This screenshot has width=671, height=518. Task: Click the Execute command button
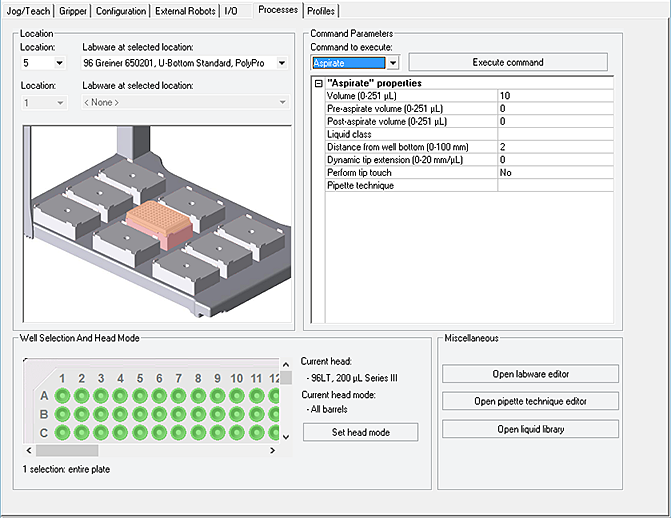click(507, 62)
